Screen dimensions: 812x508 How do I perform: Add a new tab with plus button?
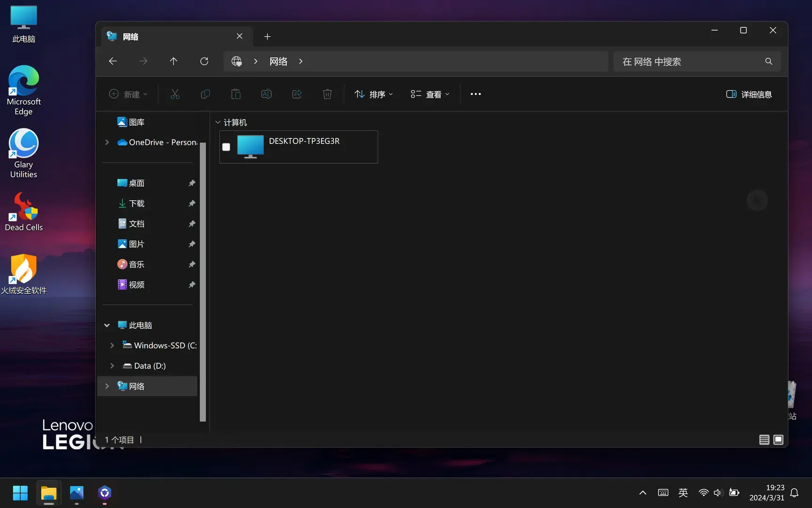click(x=267, y=37)
